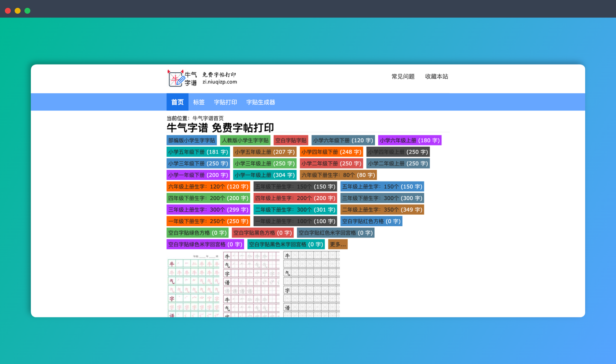The height and width of the screenshot is (364, 616).
Task: Open the 字贴打印 section
Action: 225,102
